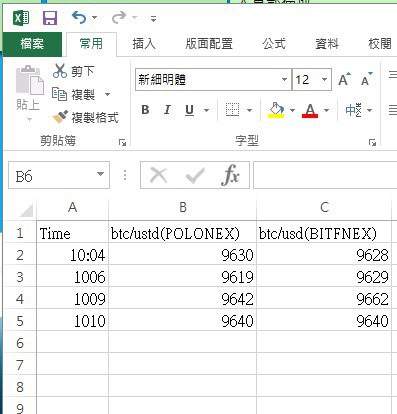Switch to the 常用 (Home) tab
The image size is (397, 414).
(91, 44)
